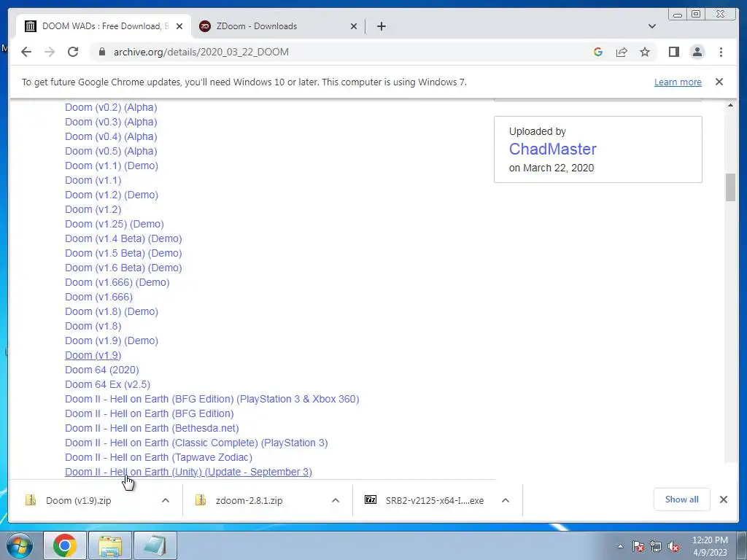
Task: Open the clock showing 12:20 PM
Action: pos(710,545)
